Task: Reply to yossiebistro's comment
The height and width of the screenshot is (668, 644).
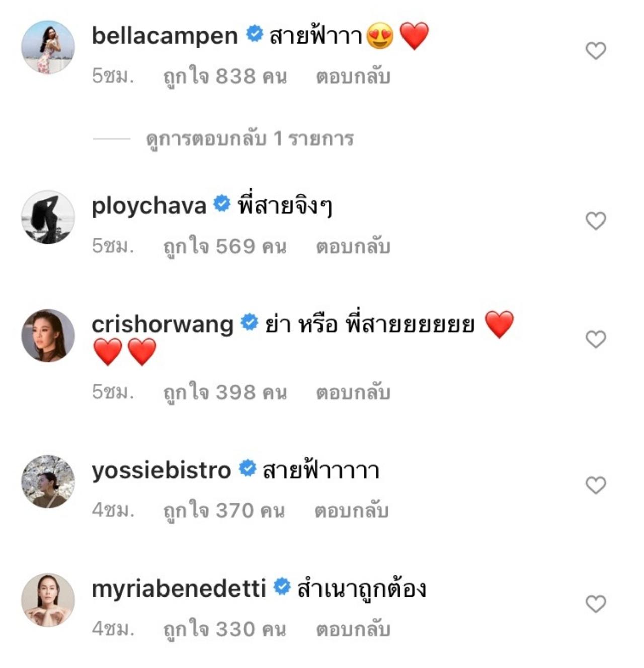Action: (x=352, y=511)
